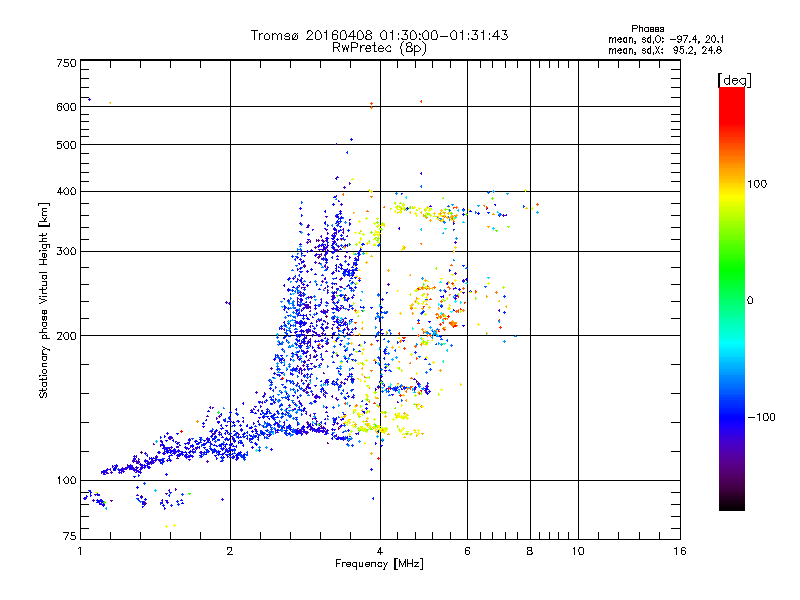Click the x-axis label '8'
Screen dimensions: 800x600
click(530, 551)
